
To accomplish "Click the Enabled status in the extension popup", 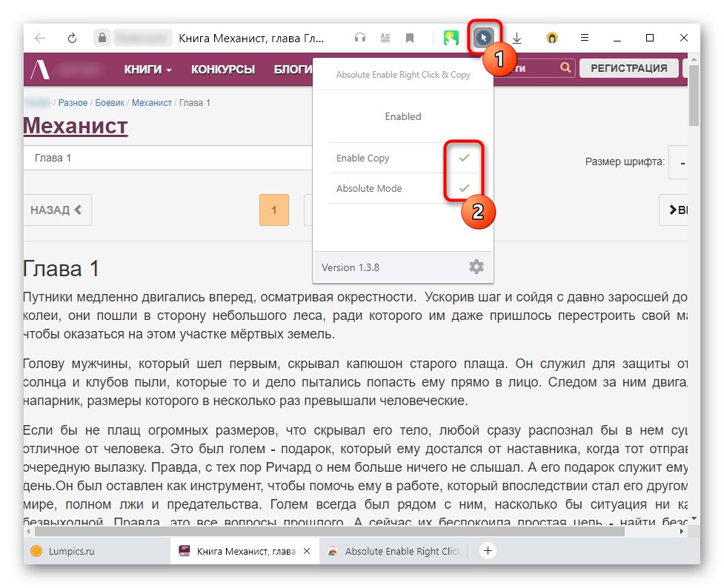I will tap(403, 116).
